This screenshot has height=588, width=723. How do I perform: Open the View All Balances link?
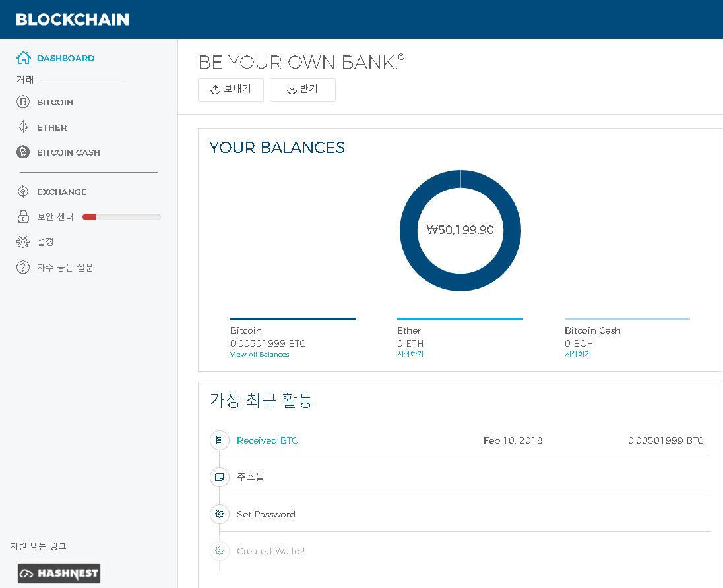tap(259, 355)
